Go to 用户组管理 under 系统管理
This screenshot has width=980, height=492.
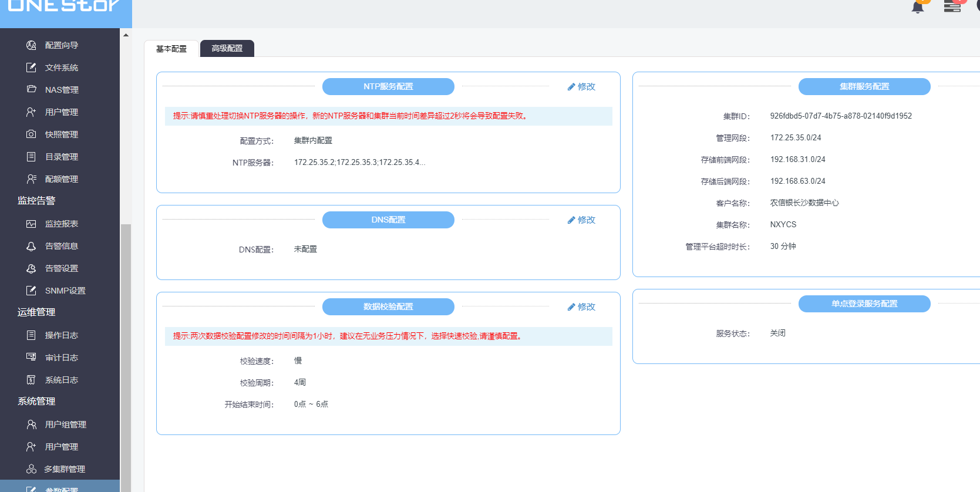[x=65, y=424]
